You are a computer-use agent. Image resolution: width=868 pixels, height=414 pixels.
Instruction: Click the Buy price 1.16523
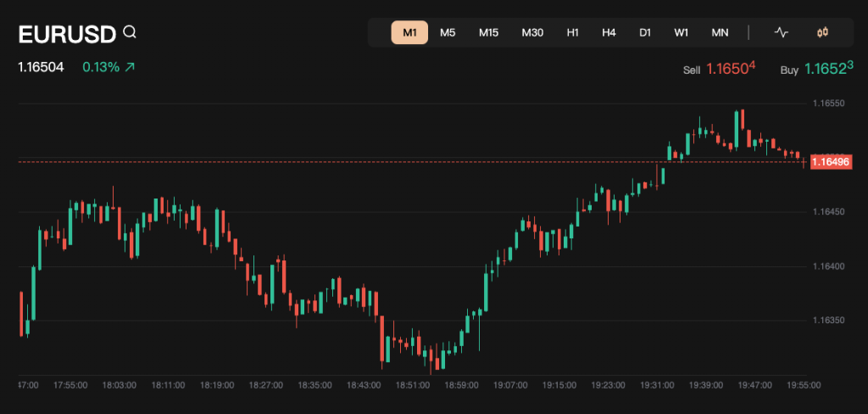pyautogui.click(x=828, y=70)
